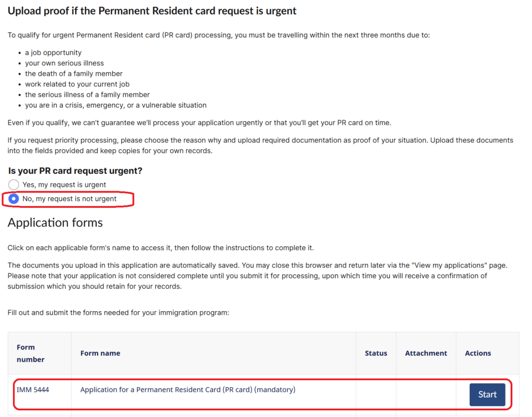The height and width of the screenshot is (417, 532).
Task: Click the "Form number" column header
Action: click(31, 353)
